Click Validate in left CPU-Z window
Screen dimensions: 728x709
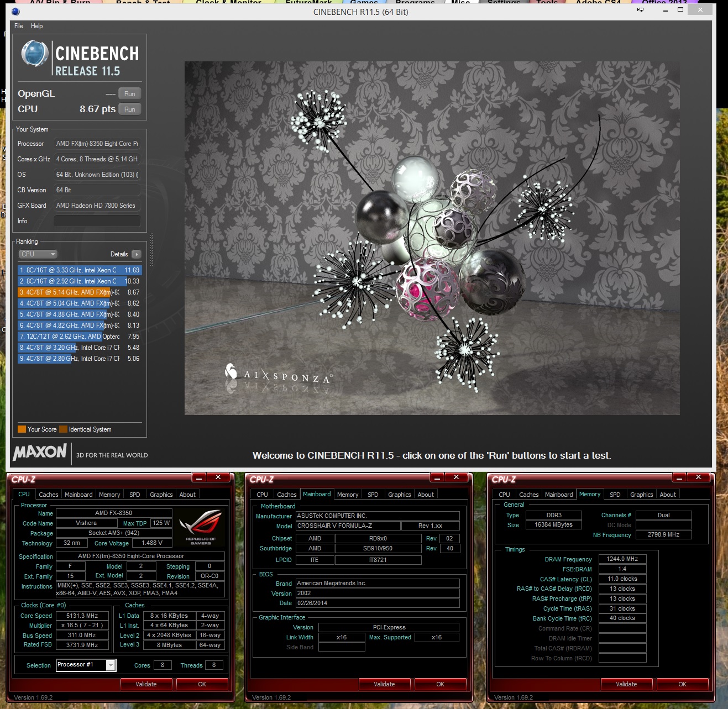146,684
